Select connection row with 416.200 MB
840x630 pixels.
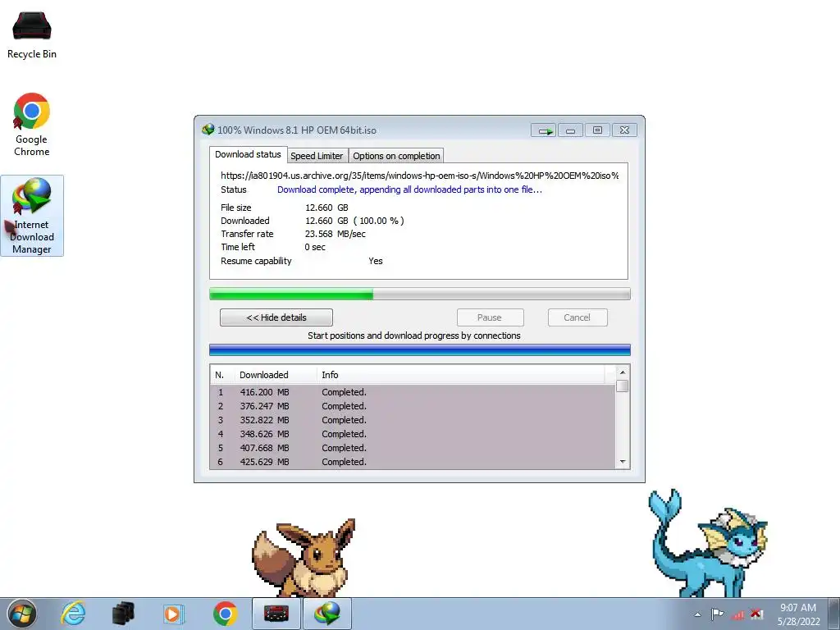[413, 392]
